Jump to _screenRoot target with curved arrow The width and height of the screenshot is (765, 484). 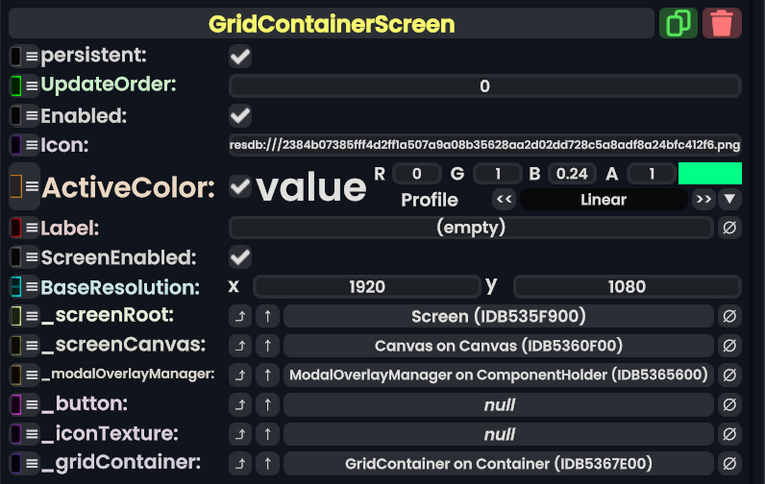point(240,316)
